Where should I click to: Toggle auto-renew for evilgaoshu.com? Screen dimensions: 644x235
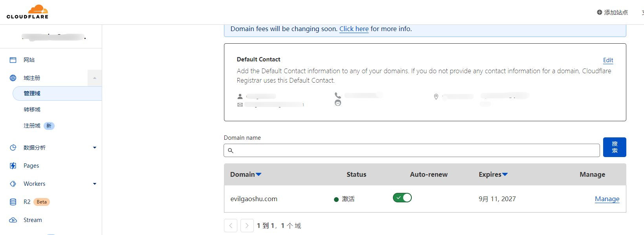click(402, 198)
